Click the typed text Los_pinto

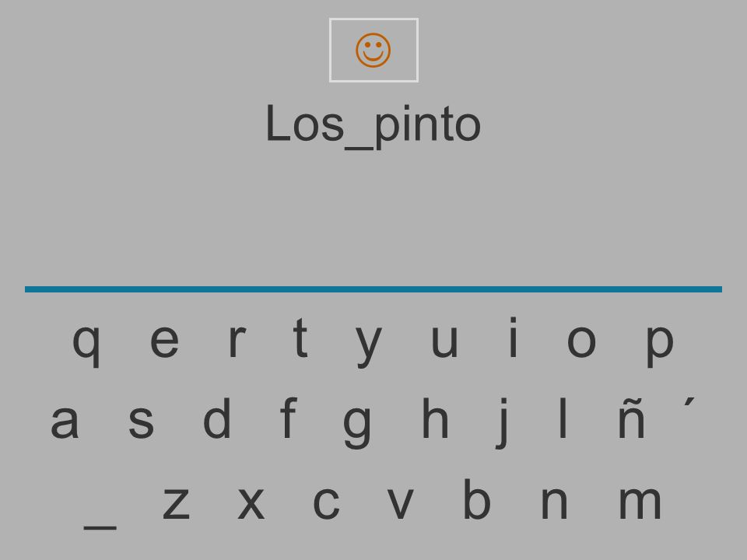coord(373,126)
